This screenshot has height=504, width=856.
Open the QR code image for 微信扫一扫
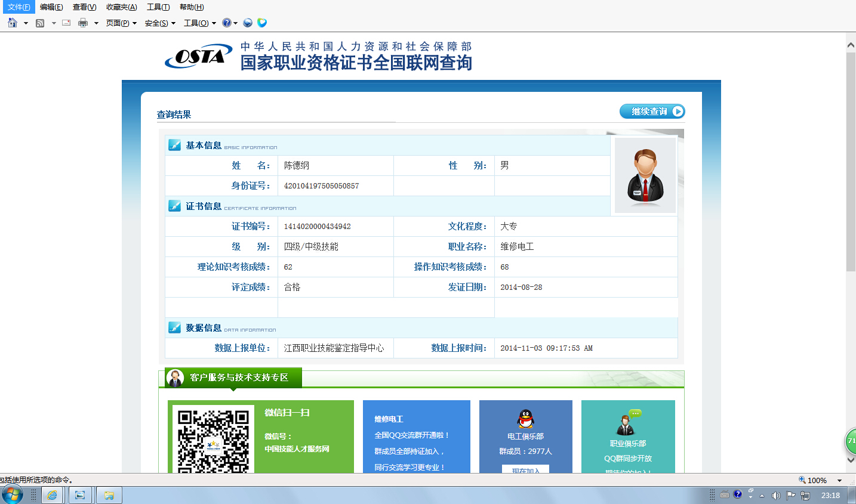tap(213, 441)
